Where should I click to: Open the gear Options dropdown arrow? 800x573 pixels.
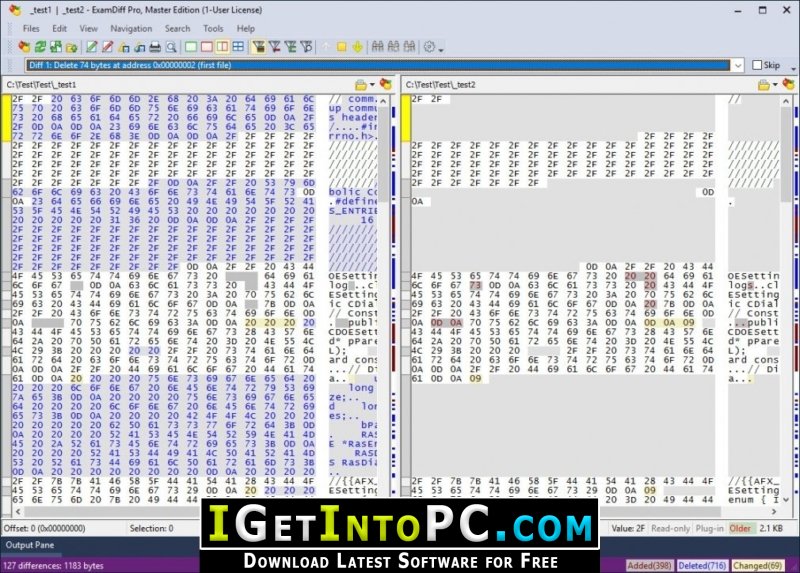441,49
